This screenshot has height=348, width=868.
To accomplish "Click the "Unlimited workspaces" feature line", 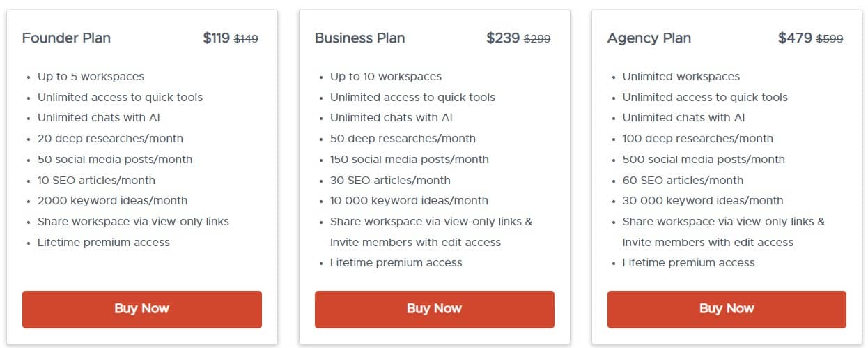I will pyautogui.click(x=681, y=77).
